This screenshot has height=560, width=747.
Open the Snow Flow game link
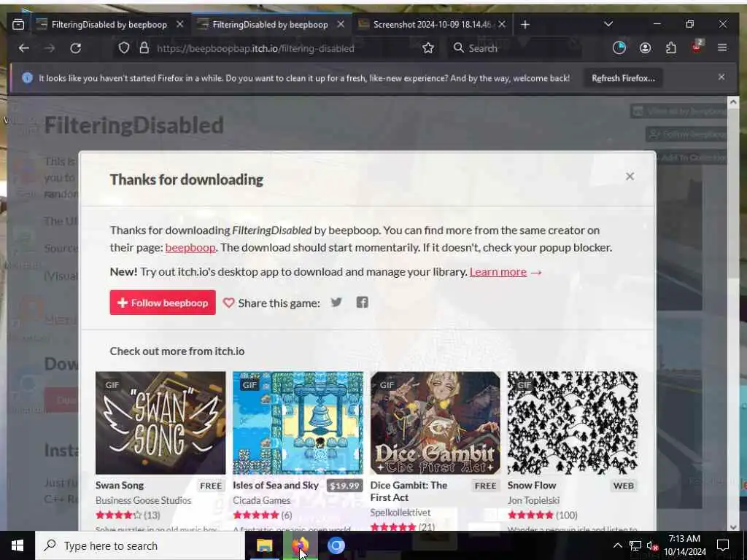pos(532,485)
